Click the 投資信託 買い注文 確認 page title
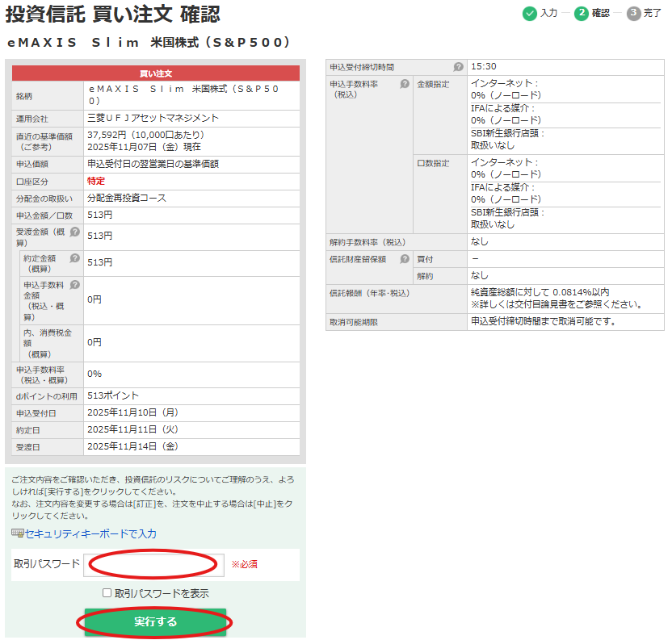 click(113, 14)
